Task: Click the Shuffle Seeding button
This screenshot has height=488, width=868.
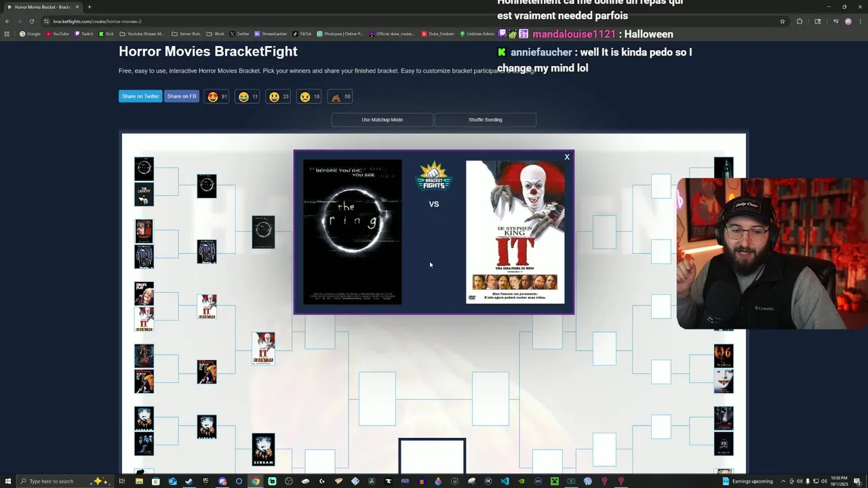Action: tap(486, 120)
